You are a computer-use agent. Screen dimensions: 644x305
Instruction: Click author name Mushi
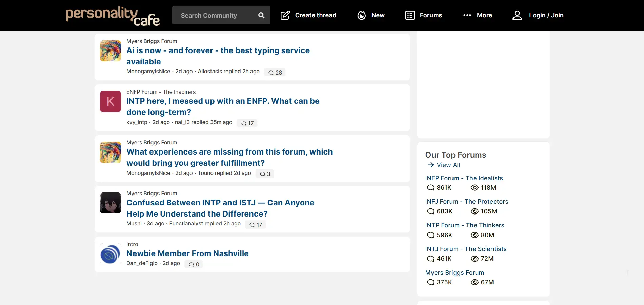point(134,224)
